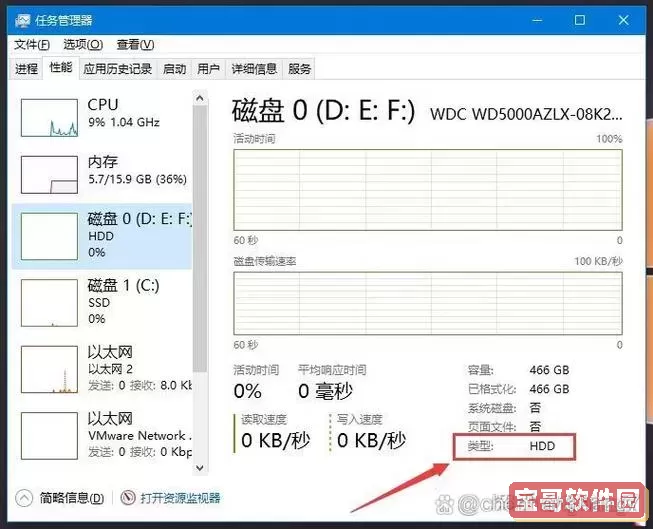This screenshot has height=529, width=653.
Task: Click the 9% 1.04 GHz CPU value
Action: point(124,122)
